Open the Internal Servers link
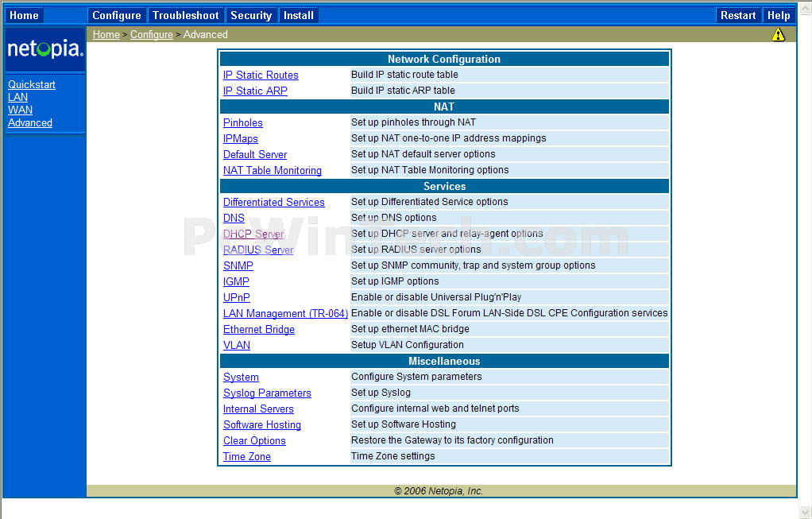This screenshot has height=519, width=812. [258, 409]
